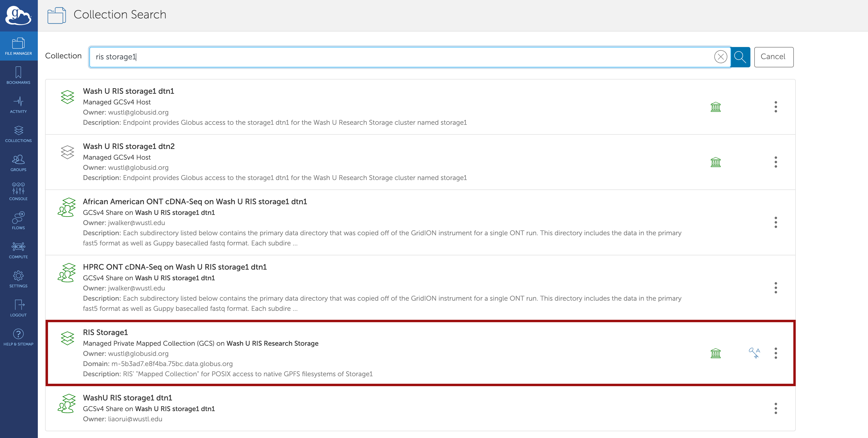Open options menu for RIS Storage1

(x=776, y=353)
